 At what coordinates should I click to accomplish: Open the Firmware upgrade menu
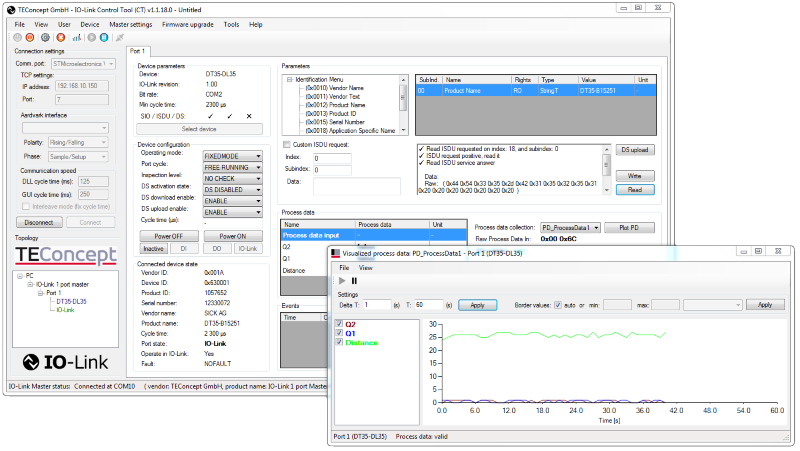point(187,23)
